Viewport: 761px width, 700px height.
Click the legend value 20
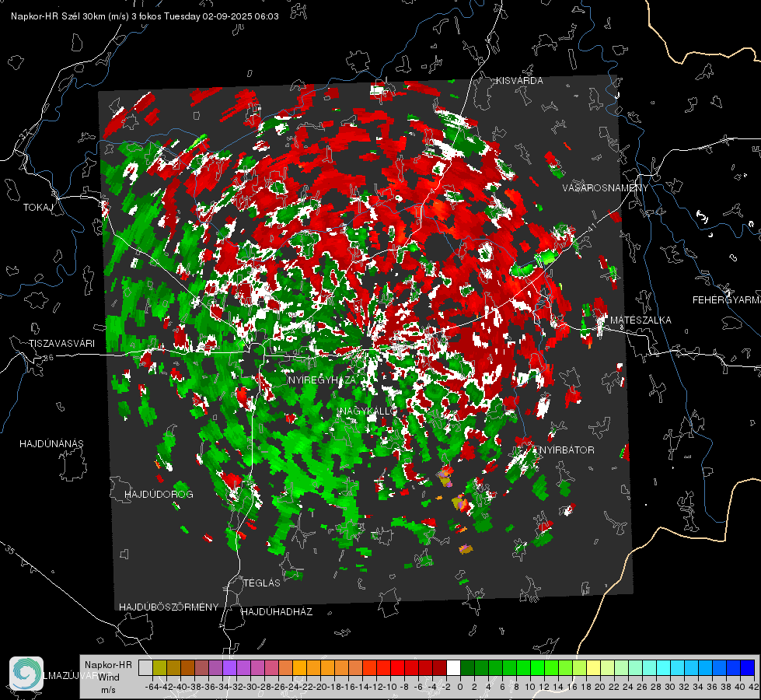click(600, 687)
